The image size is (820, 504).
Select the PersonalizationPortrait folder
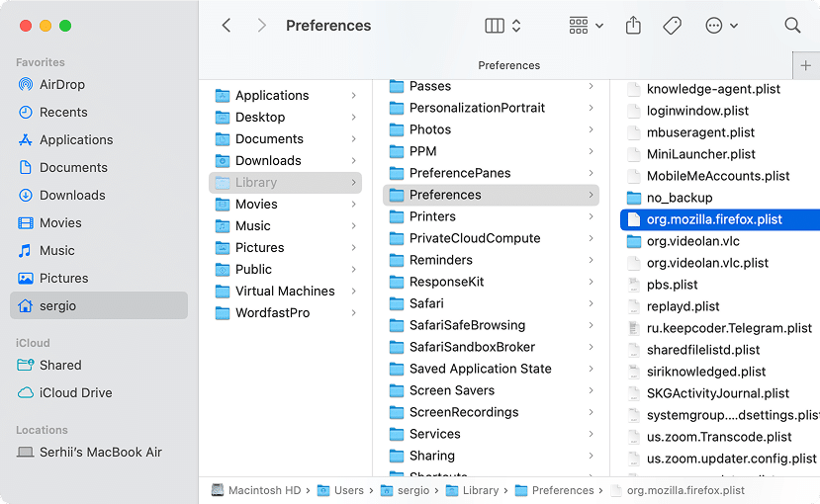coord(491,108)
